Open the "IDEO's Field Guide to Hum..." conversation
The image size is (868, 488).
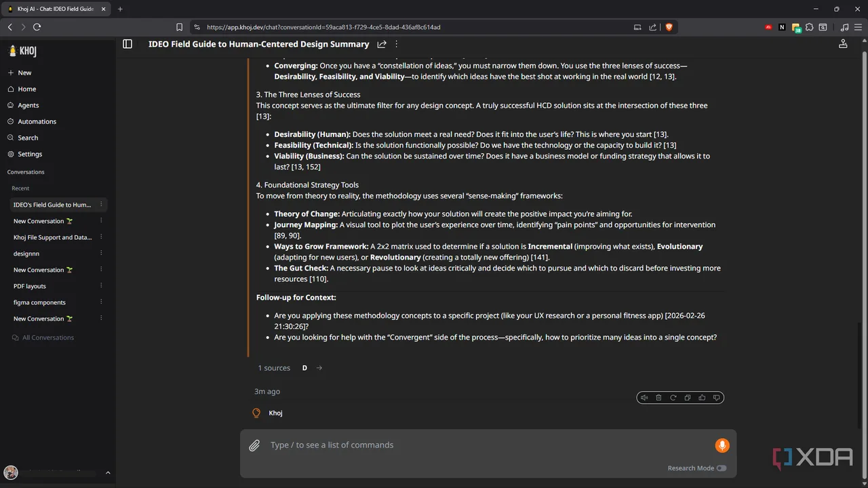52,205
